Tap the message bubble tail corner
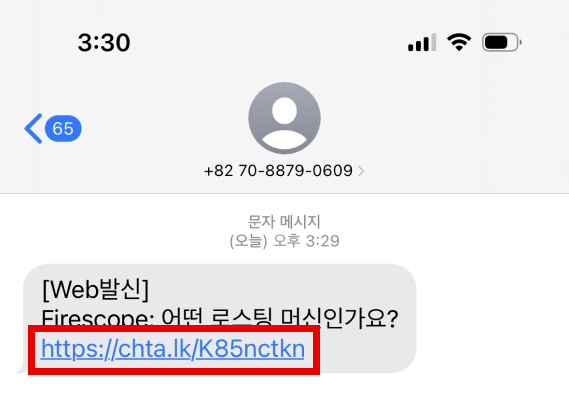The height and width of the screenshot is (407, 569). pyautogui.click(x=20, y=368)
